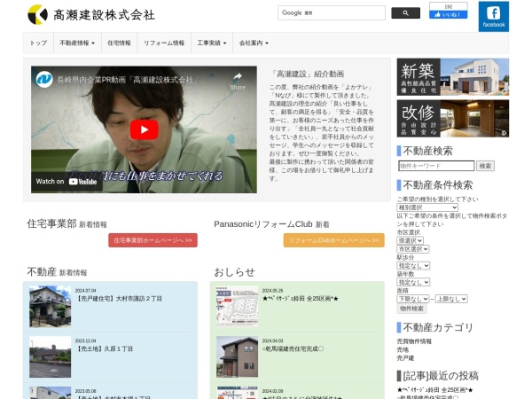Open the リフォーム情報 menu item
Viewport: 532px width, 399px height.
point(164,43)
